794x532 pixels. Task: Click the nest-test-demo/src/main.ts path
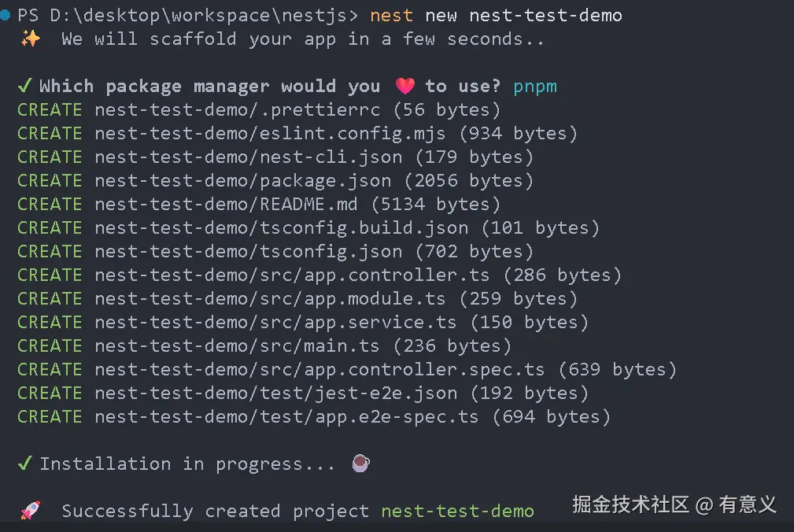click(x=237, y=346)
